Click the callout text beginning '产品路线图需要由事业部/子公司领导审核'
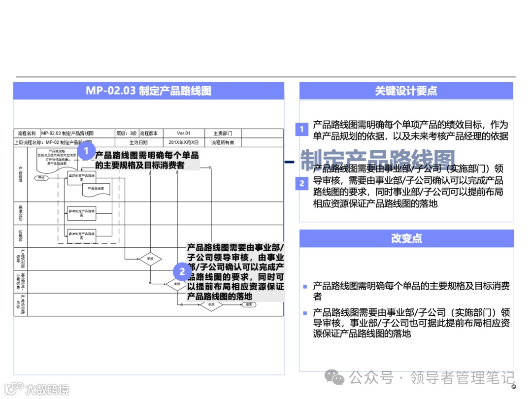This screenshot has height=399, width=532. 235,272
